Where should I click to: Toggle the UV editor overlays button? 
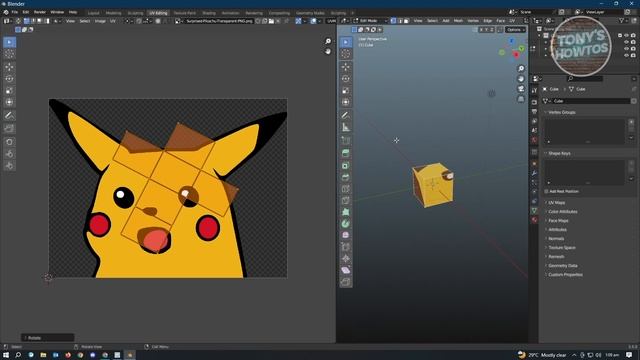313,21
